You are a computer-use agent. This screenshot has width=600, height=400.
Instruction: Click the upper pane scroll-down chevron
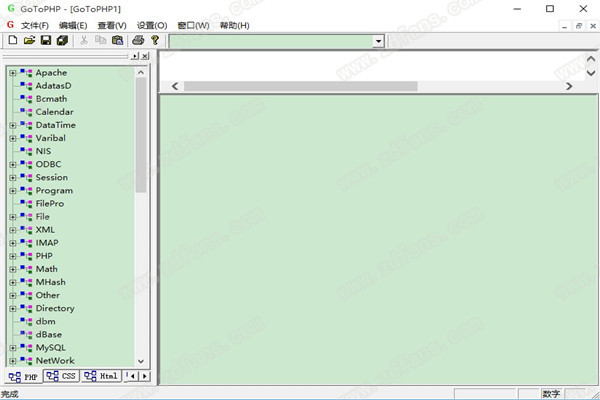(x=591, y=73)
